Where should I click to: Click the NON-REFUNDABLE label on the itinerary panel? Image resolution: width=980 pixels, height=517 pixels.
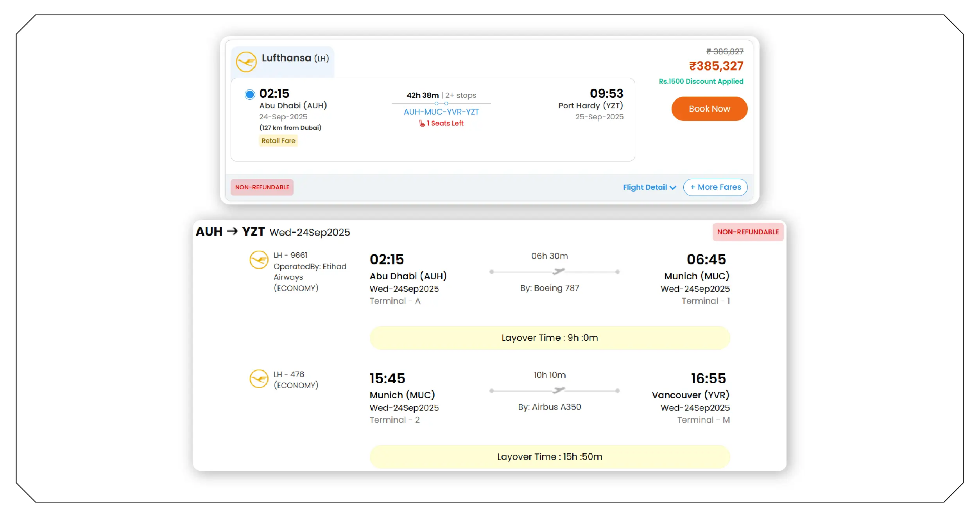747,232
